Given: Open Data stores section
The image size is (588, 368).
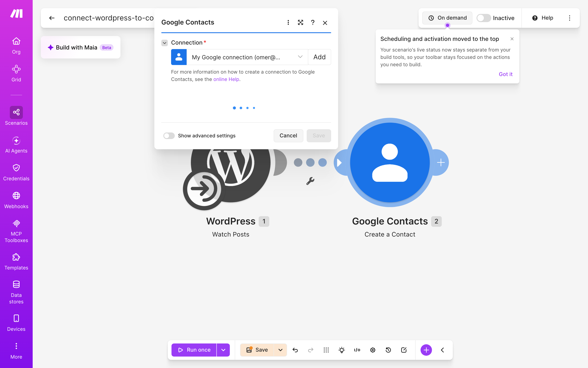Looking at the screenshot, I should (16, 292).
